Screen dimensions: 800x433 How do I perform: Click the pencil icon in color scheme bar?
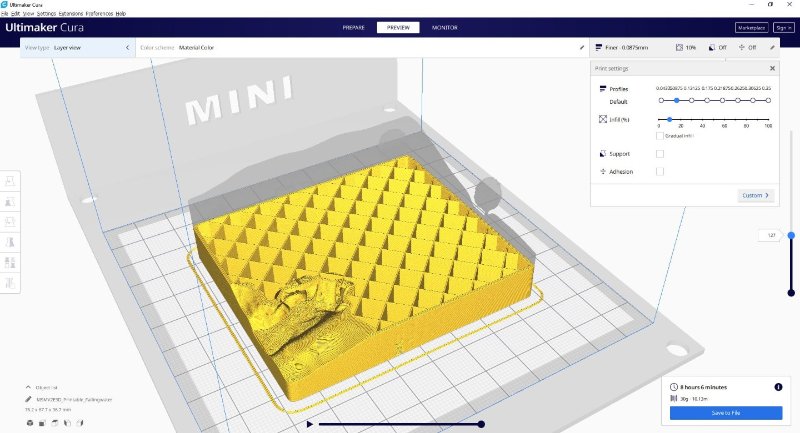coord(582,47)
